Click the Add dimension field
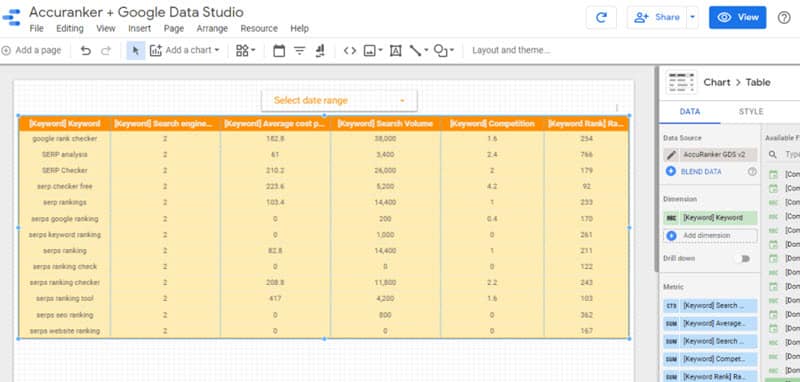Screen dimensions: 800x382 pos(710,236)
